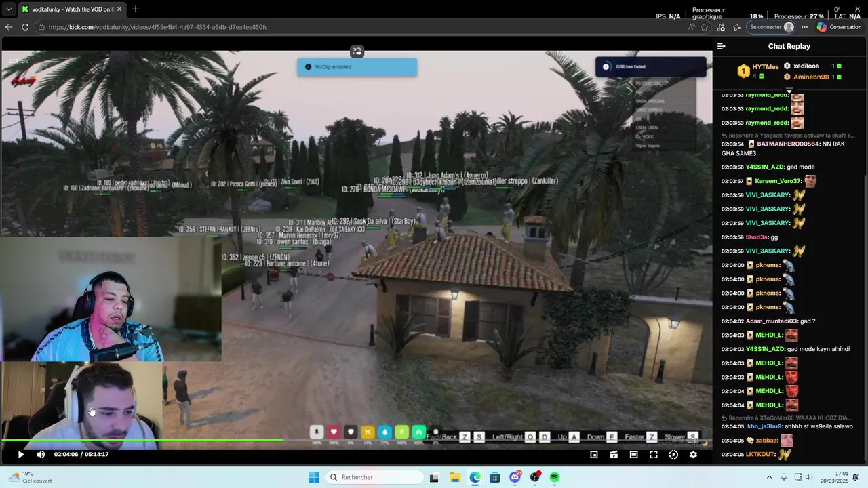This screenshot has height=488, width=868.
Task: Open kho_ja3bu9 username in chat
Action: 765,426
